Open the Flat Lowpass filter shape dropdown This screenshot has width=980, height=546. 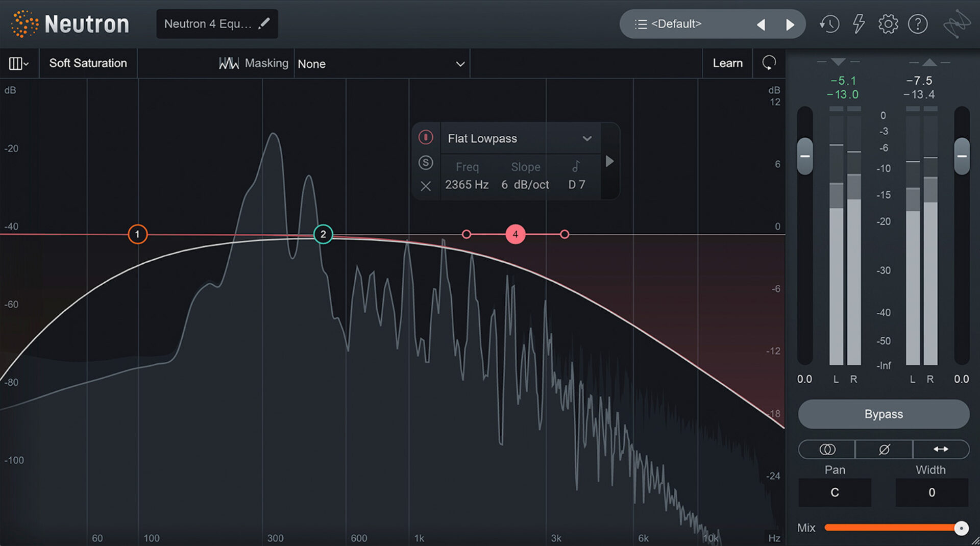pos(520,138)
